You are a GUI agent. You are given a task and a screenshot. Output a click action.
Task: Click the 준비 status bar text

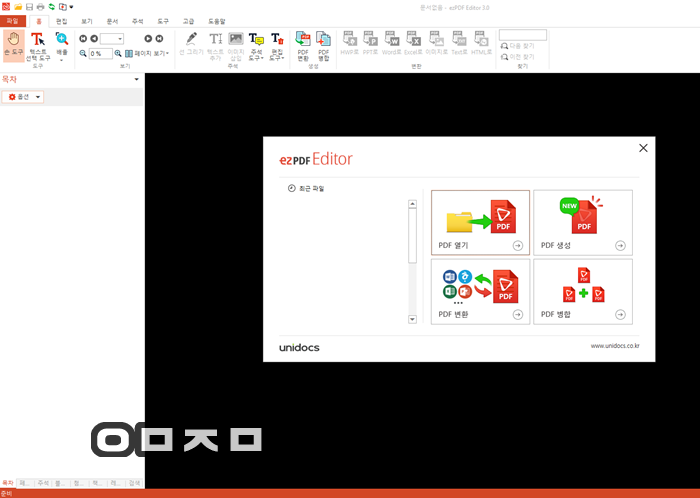(x=6, y=494)
